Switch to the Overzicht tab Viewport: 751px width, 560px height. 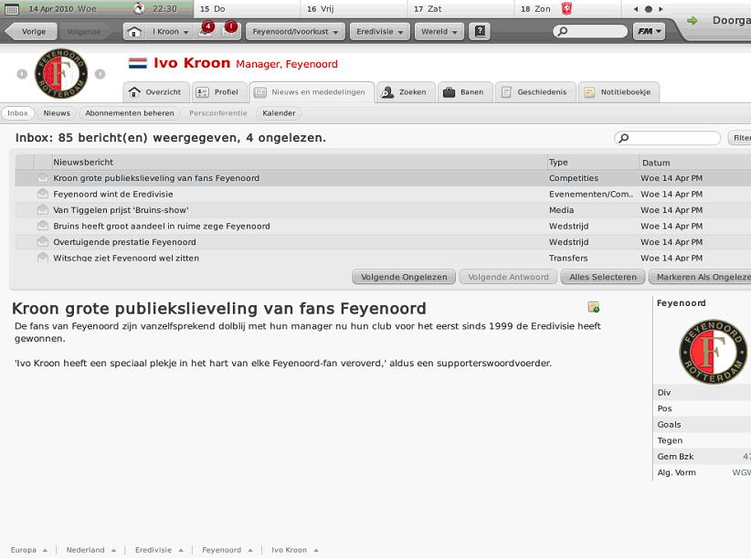(x=155, y=92)
